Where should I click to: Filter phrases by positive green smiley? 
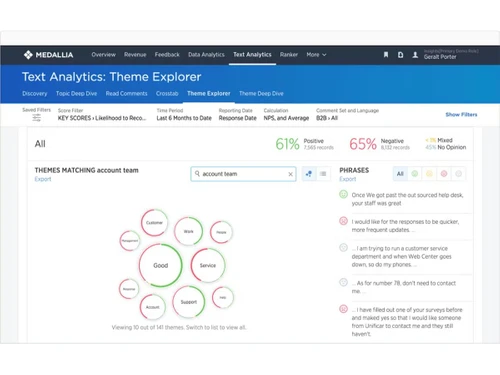coord(415,174)
